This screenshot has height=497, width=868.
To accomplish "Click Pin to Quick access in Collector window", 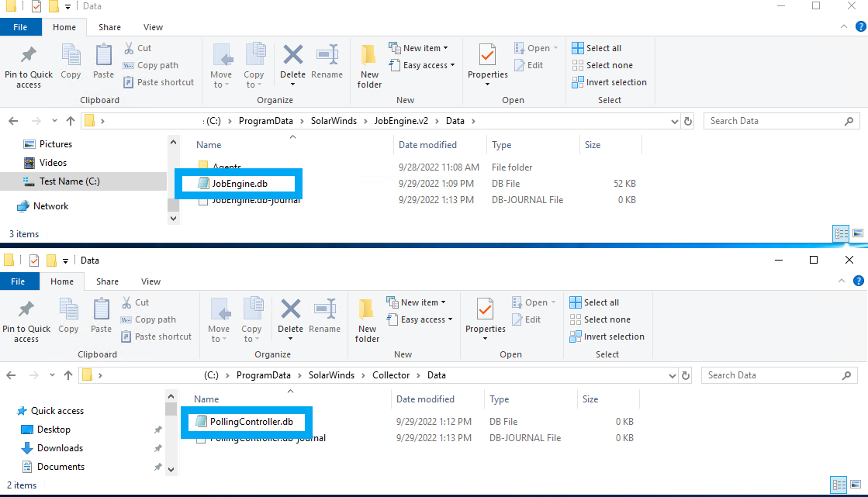I will [x=26, y=321].
